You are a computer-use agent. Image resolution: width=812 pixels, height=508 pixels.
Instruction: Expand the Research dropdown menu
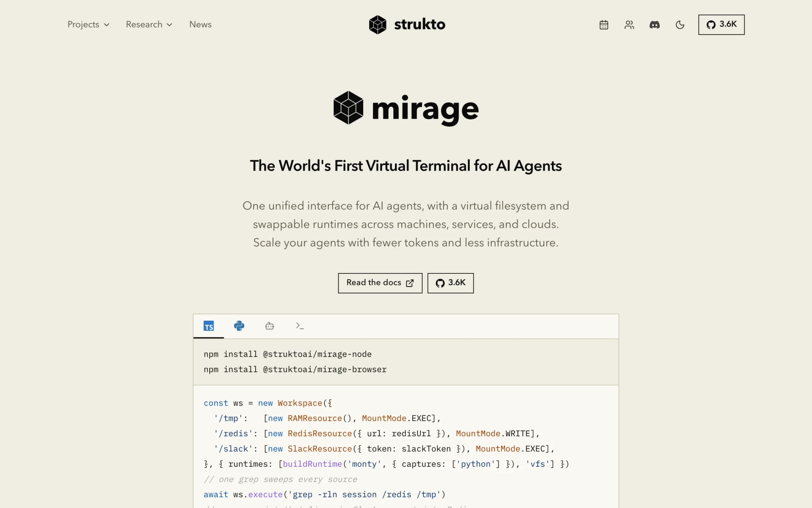[149, 25]
